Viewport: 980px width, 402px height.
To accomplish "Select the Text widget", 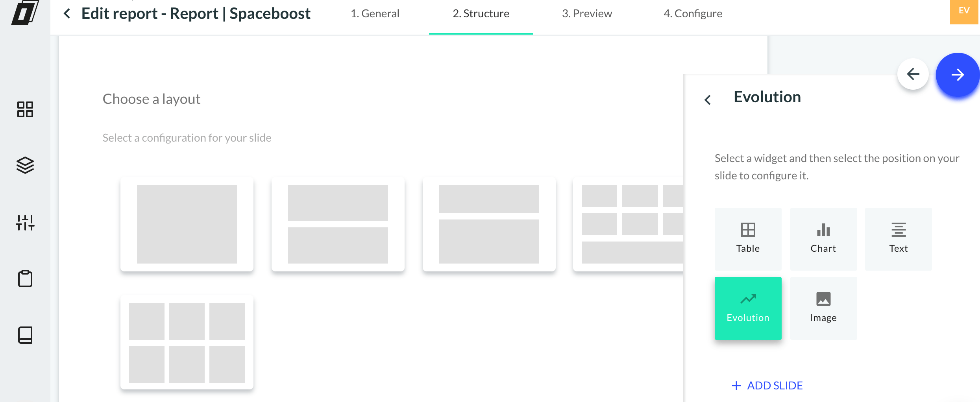I will [x=899, y=239].
